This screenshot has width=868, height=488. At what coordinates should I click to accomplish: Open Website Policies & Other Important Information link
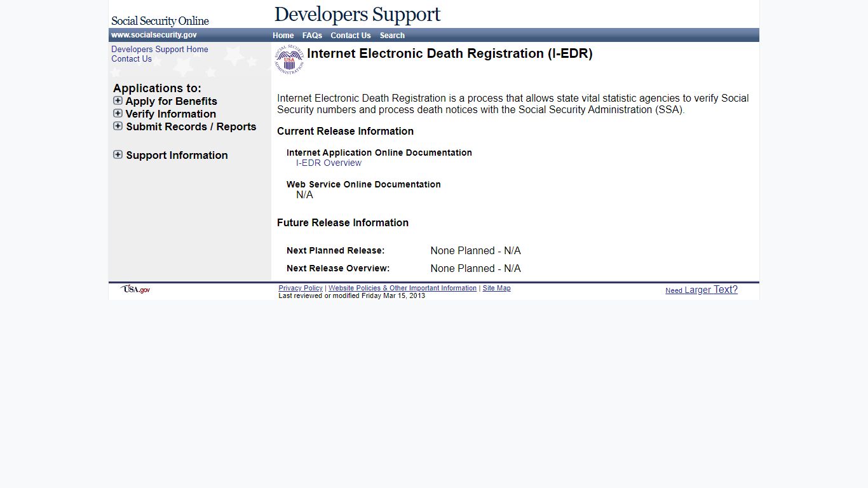(402, 288)
